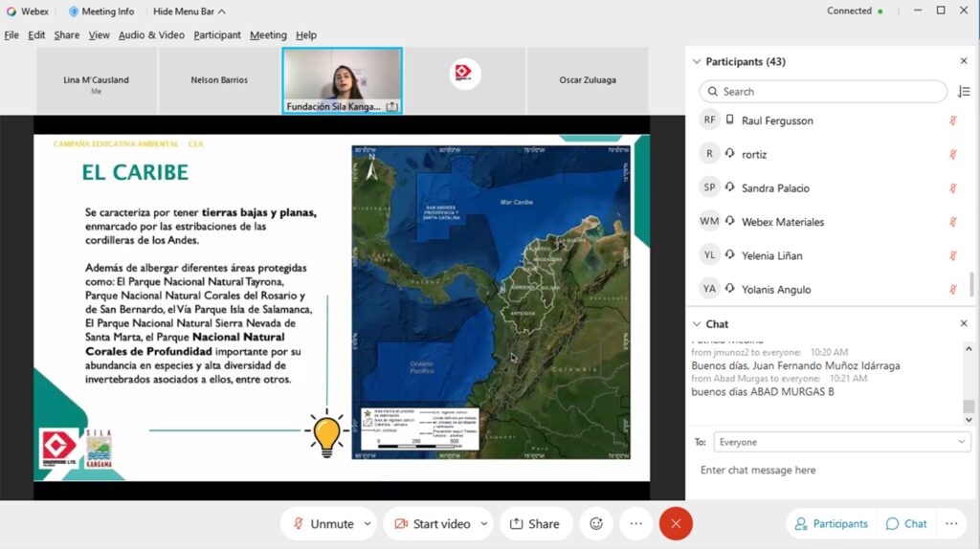Select Fundación Sila Kanga video thumbnail
The height and width of the screenshot is (549, 980).
click(342, 80)
